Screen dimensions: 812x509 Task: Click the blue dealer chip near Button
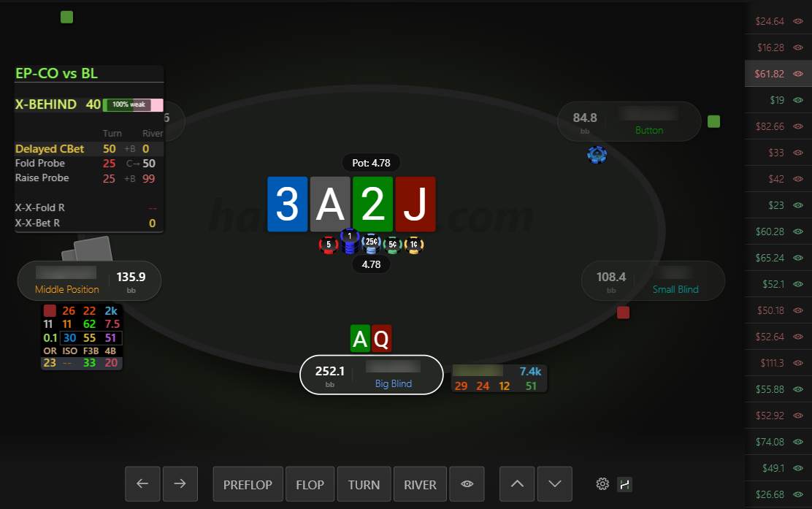point(597,154)
